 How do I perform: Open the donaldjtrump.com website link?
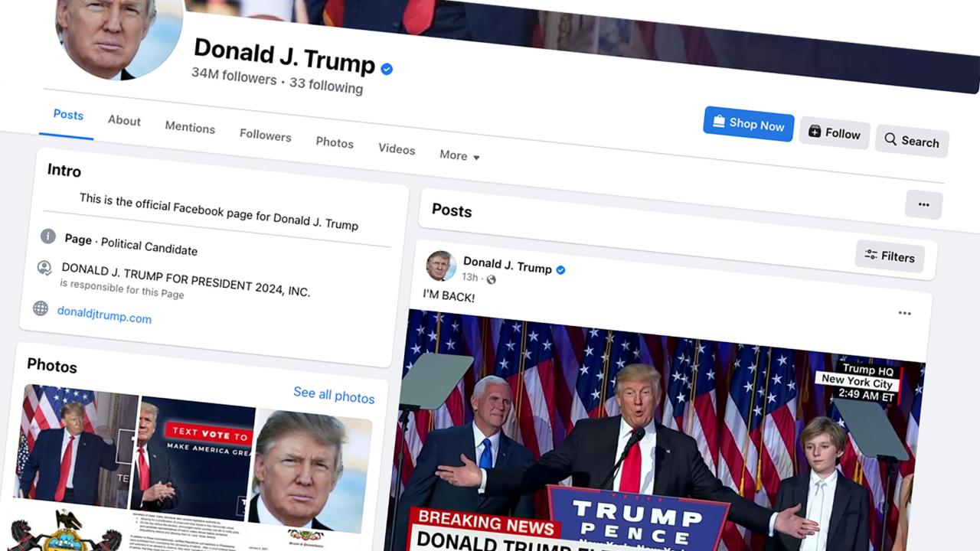pos(104,315)
